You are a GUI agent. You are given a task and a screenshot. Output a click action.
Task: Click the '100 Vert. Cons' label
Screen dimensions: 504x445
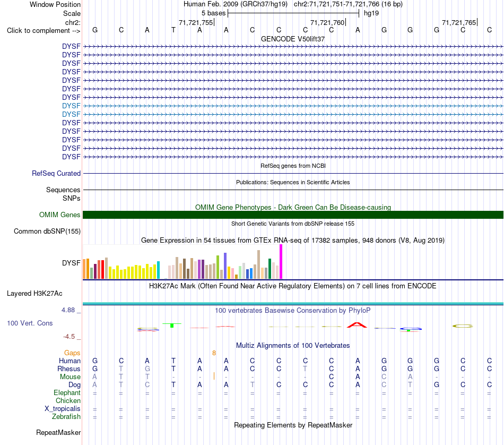click(30, 323)
